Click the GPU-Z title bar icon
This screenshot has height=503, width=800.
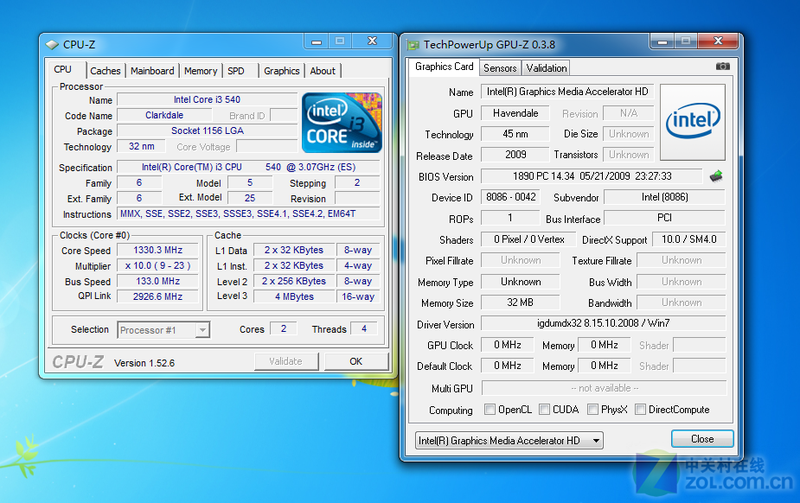tap(413, 45)
